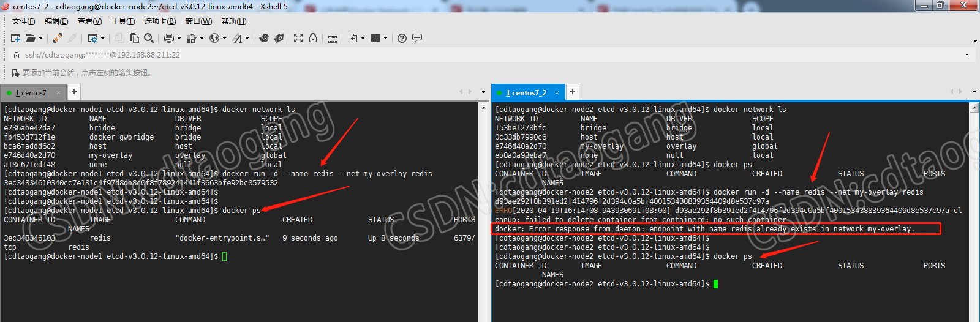Add new tab in right pane
This screenshot has width=980, height=322.
pyautogui.click(x=572, y=92)
